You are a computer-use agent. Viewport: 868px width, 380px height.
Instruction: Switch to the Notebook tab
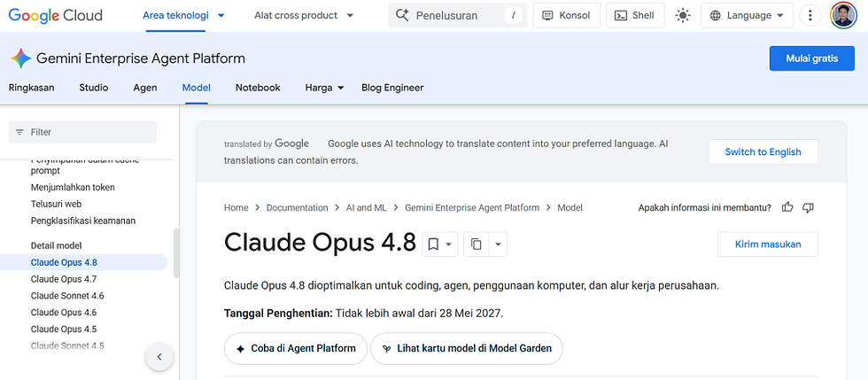click(258, 88)
